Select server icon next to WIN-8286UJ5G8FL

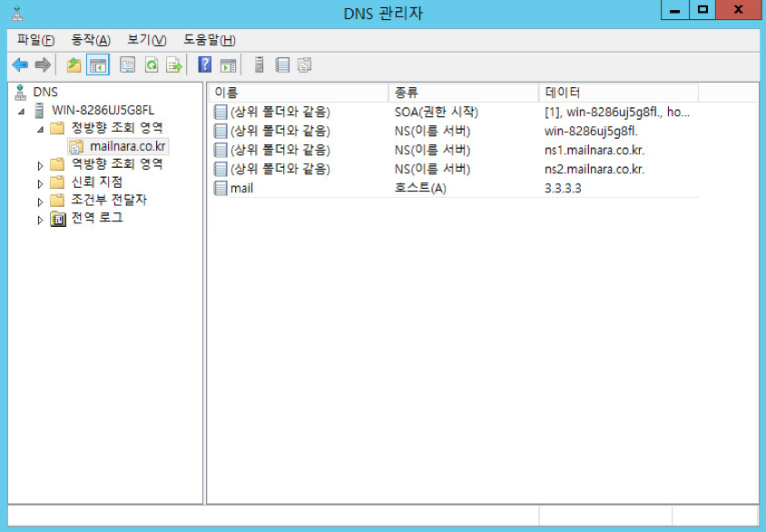pos(40,111)
